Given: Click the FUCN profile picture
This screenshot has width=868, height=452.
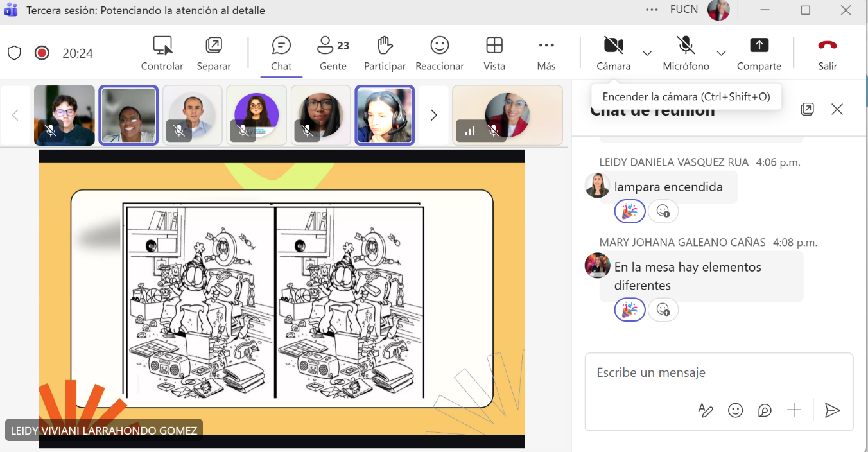Looking at the screenshot, I should (x=718, y=10).
